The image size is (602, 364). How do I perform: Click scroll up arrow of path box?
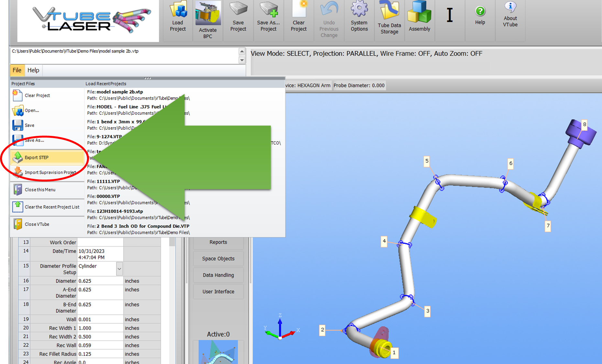tap(242, 51)
